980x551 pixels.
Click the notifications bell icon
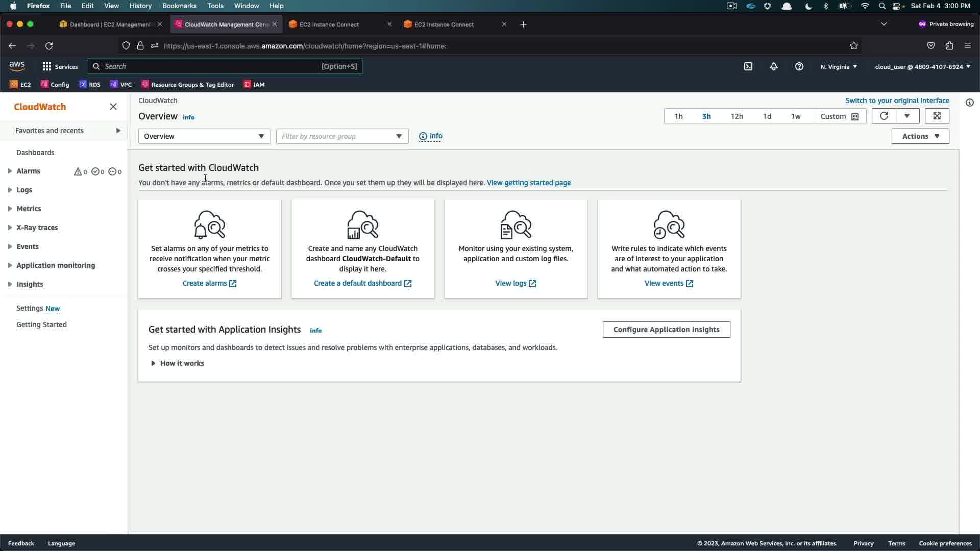click(x=774, y=66)
